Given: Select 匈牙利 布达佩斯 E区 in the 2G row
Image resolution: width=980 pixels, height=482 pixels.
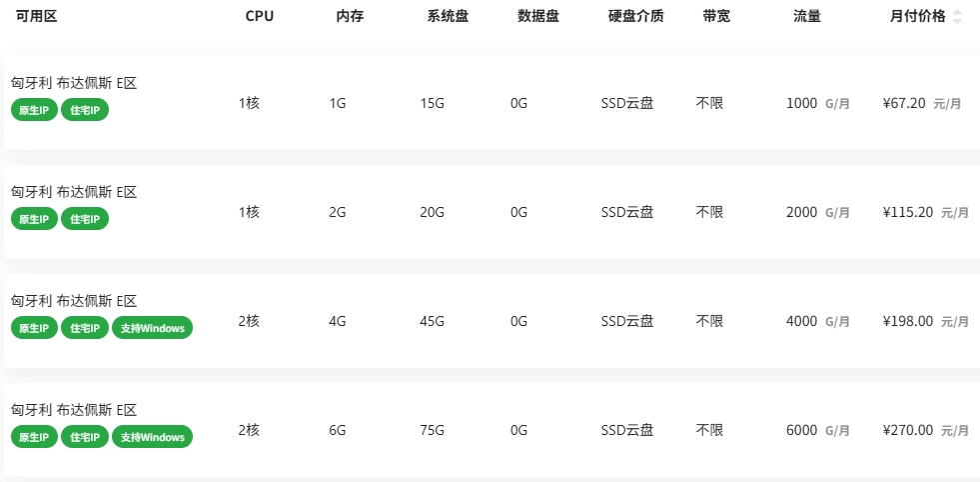Looking at the screenshot, I should pos(74,192).
